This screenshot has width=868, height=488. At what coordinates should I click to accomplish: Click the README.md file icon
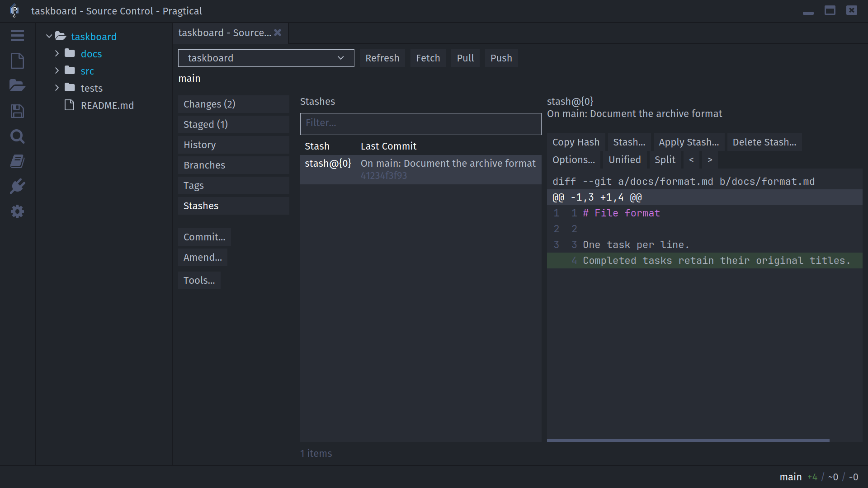pyautogui.click(x=69, y=105)
